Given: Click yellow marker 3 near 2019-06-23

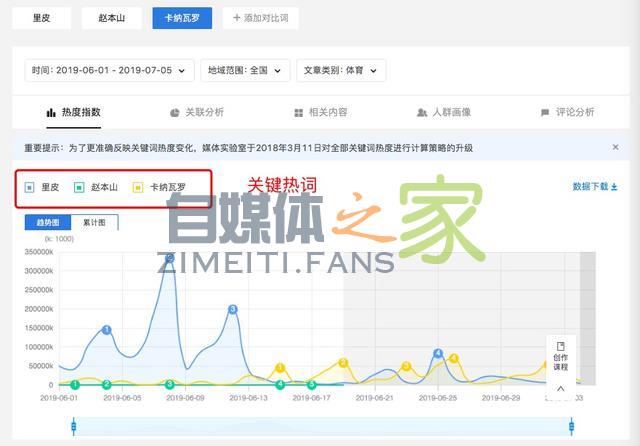Looking at the screenshot, I should tap(406, 366).
